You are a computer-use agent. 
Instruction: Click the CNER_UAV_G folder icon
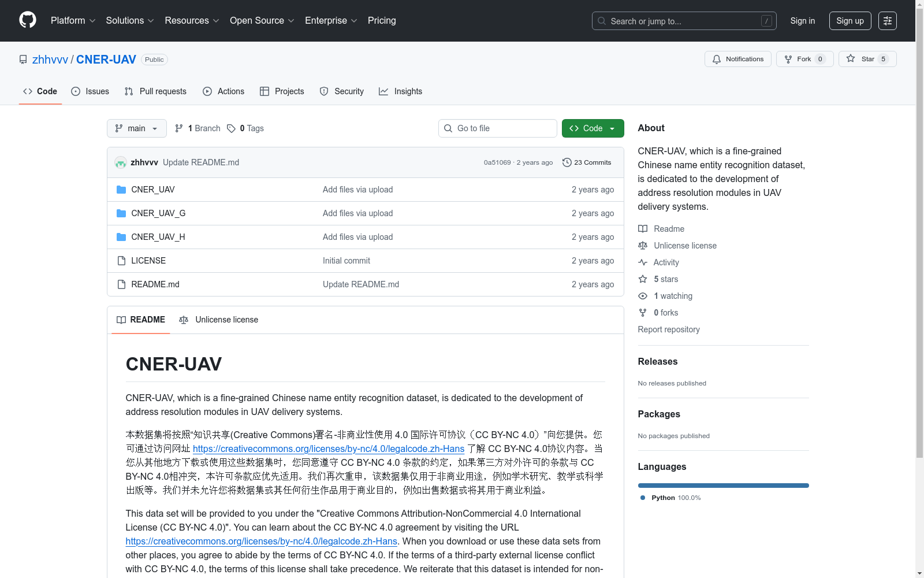coord(121,213)
